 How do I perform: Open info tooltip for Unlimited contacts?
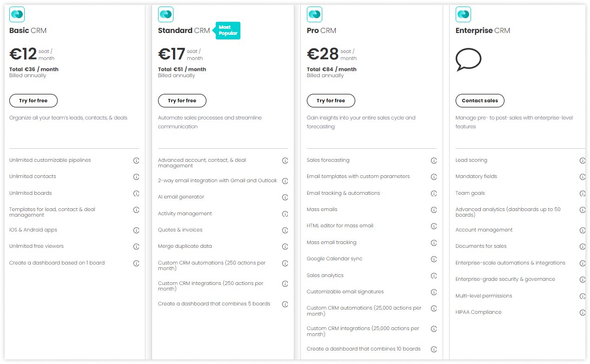pyautogui.click(x=136, y=177)
